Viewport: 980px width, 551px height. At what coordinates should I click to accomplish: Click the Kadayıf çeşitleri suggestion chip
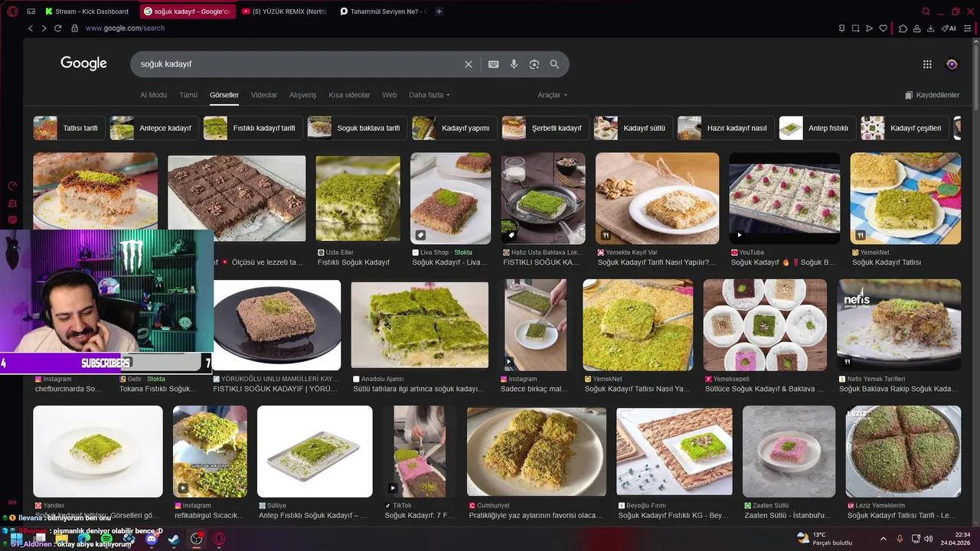pos(905,128)
